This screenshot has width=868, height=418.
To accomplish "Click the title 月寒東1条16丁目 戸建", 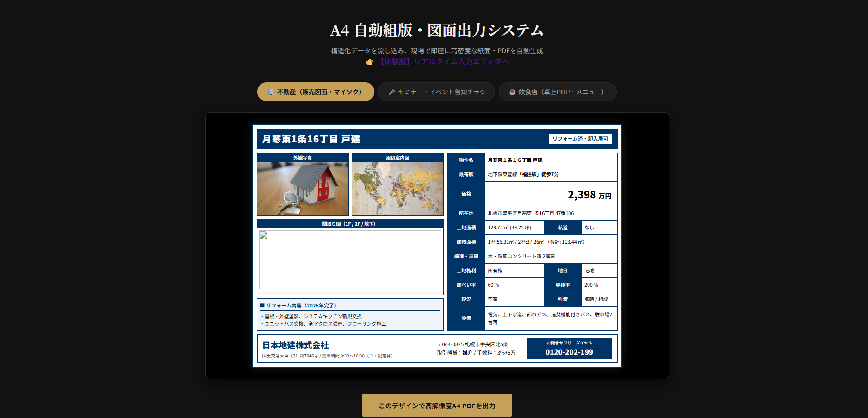I will [x=311, y=139].
